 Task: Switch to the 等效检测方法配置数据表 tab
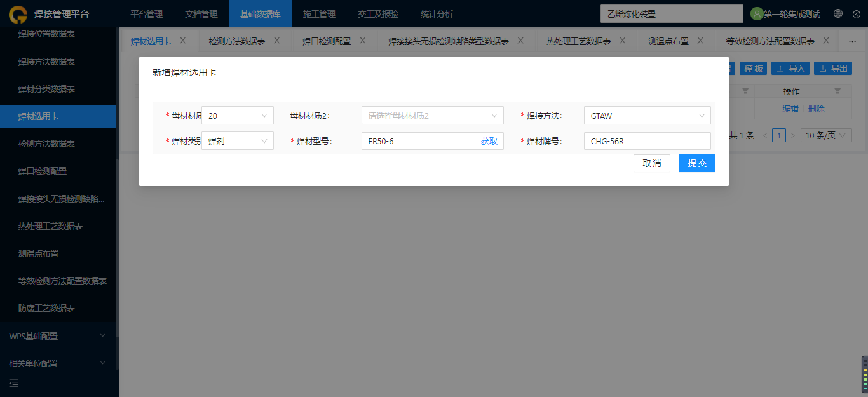(770, 41)
